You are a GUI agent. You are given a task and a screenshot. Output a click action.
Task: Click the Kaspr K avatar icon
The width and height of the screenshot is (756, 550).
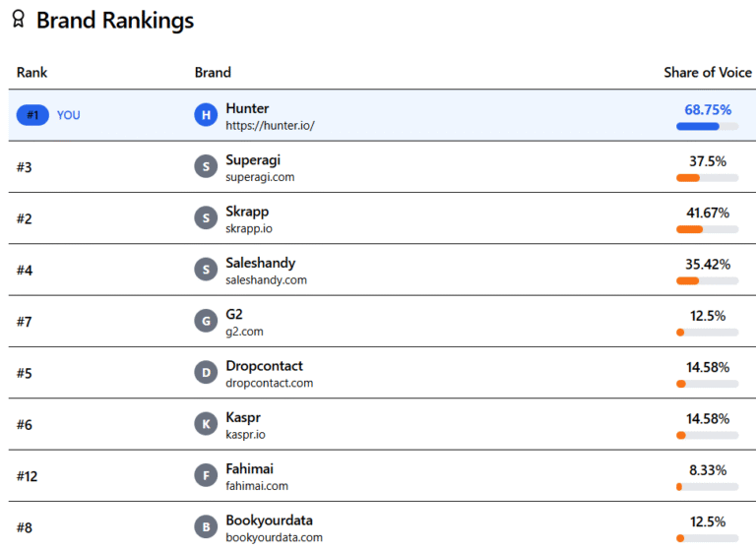205,424
